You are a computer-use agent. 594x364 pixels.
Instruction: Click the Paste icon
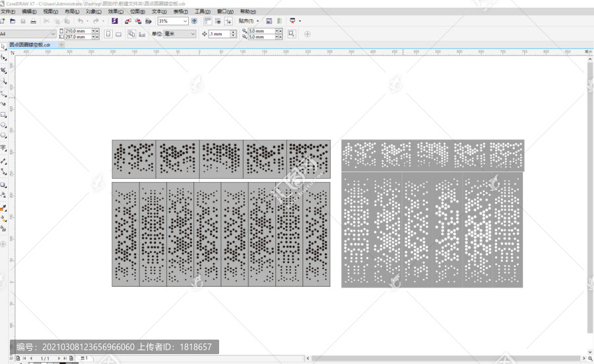[67, 21]
